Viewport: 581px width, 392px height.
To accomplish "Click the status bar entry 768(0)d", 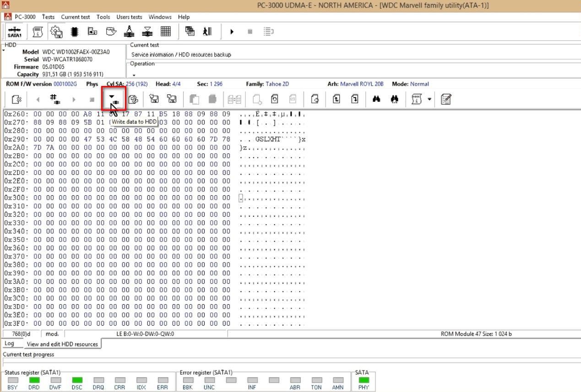I will pyautogui.click(x=21, y=334).
